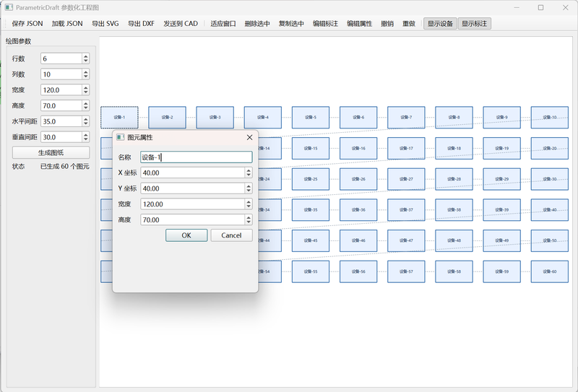
Task: Click 重做 redo button
Action: [x=409, y=24]
